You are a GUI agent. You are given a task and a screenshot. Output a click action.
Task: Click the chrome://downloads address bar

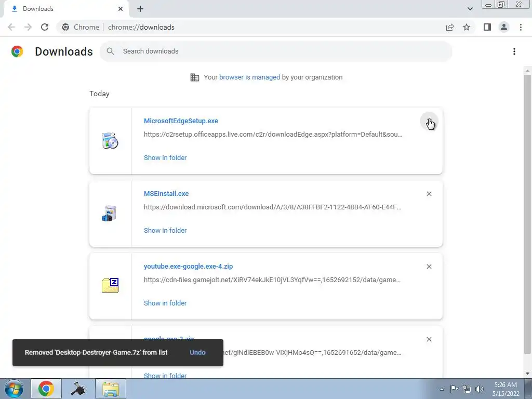point(141,27)
